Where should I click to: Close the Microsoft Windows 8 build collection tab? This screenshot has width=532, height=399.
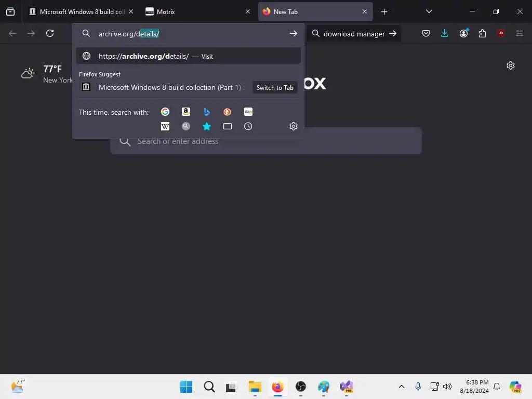point(131,11)
